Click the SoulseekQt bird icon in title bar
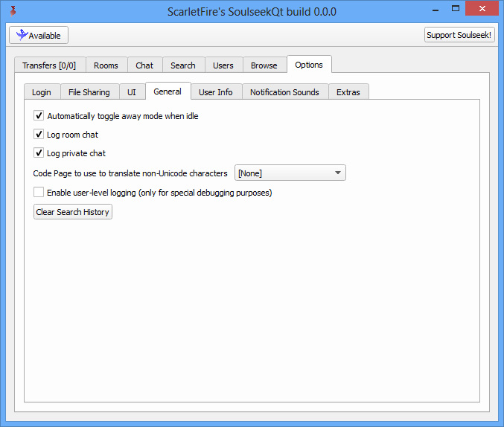 coord(13,11)
